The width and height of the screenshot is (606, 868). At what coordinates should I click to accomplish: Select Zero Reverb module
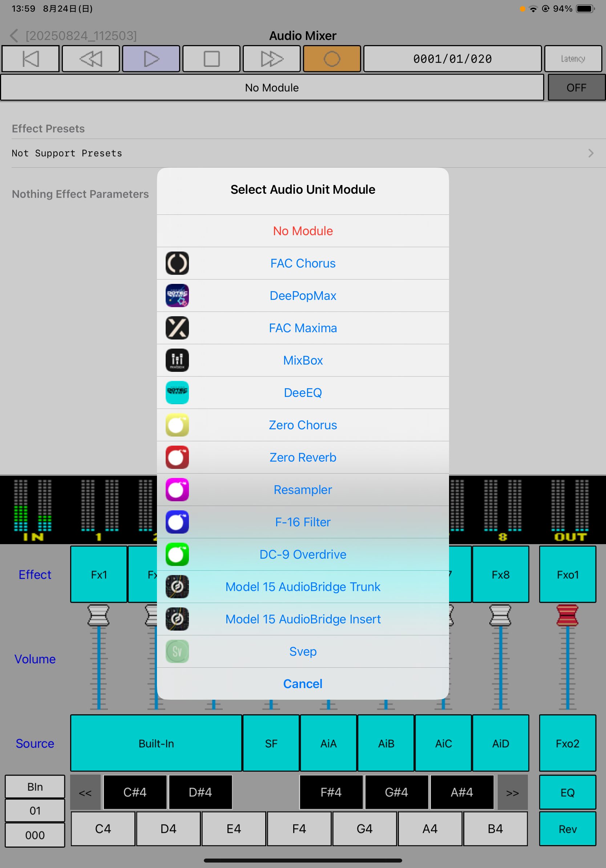[x=303, y=457]
